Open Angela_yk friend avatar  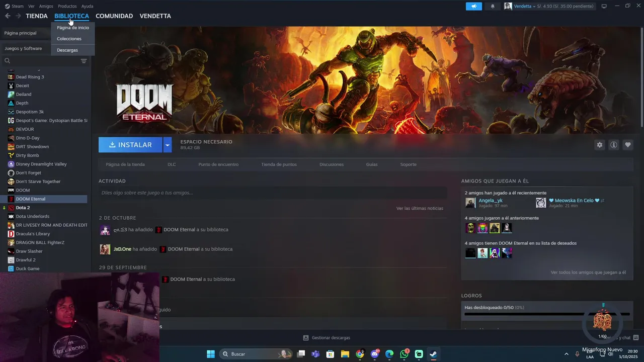[x=470, y=203]
